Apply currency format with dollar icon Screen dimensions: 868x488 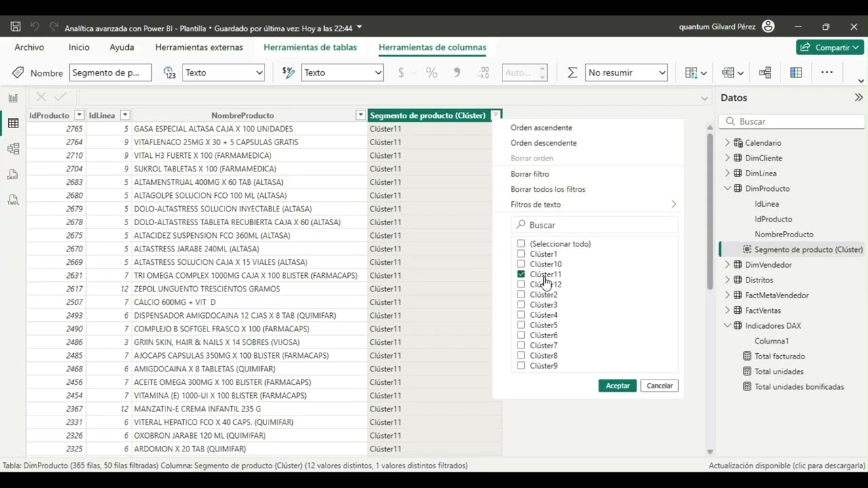[401, 73]
